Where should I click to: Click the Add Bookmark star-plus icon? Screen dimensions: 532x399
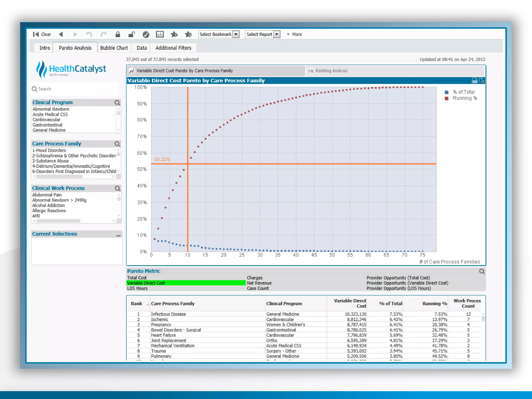(174, 34)
